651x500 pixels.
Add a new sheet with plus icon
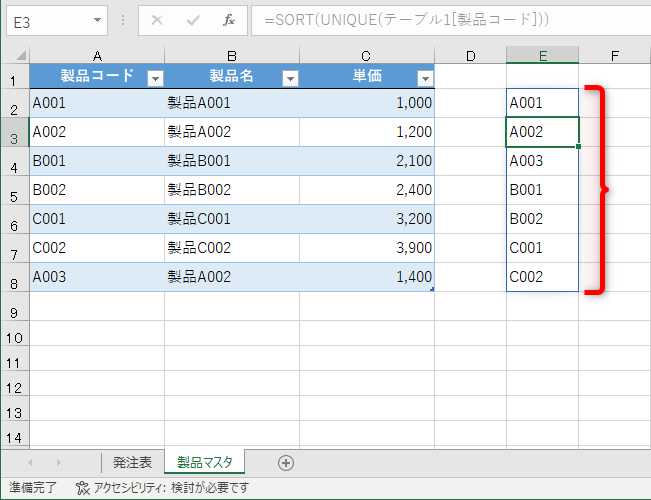(286, 463)
